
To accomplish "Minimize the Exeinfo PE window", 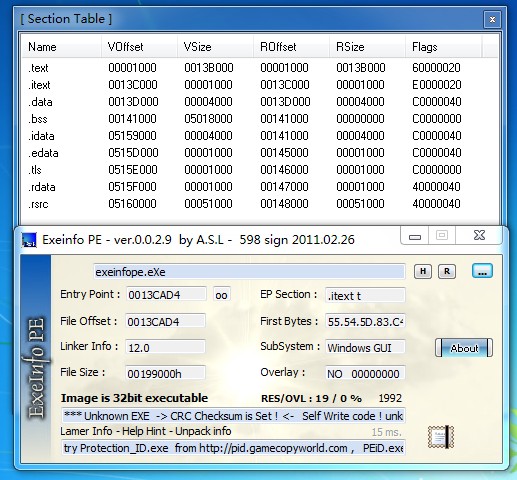I will pos(415,236).
